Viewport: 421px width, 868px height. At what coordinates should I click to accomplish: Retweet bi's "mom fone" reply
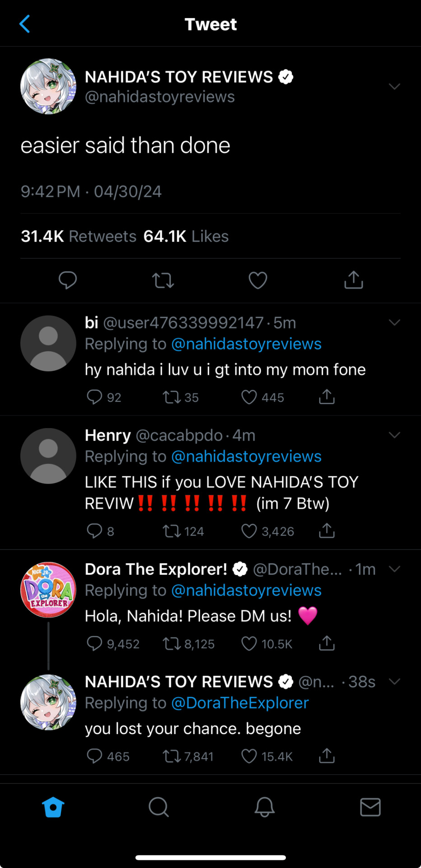[171, 397]
